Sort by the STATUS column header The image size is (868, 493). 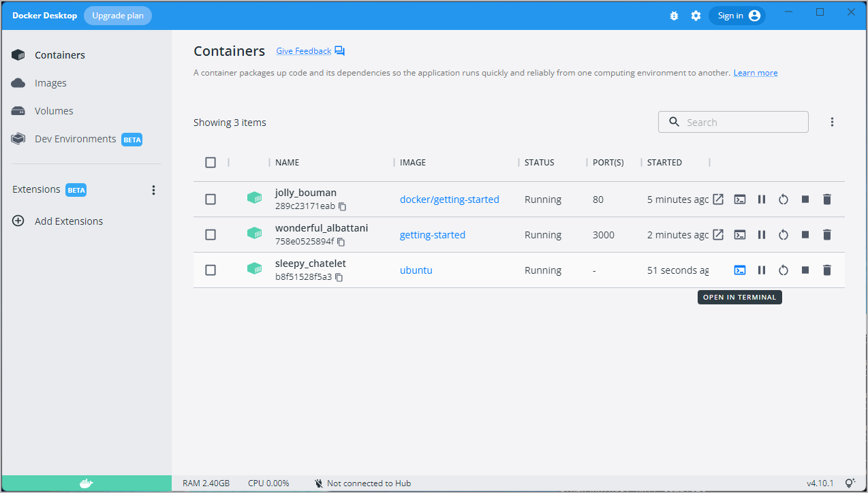(x=540, y=163)
